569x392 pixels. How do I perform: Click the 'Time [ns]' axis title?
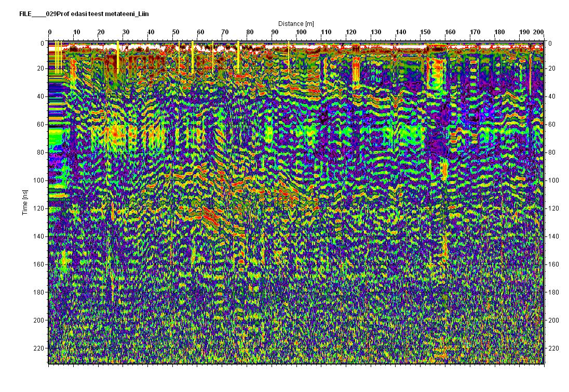click(25, 203)
